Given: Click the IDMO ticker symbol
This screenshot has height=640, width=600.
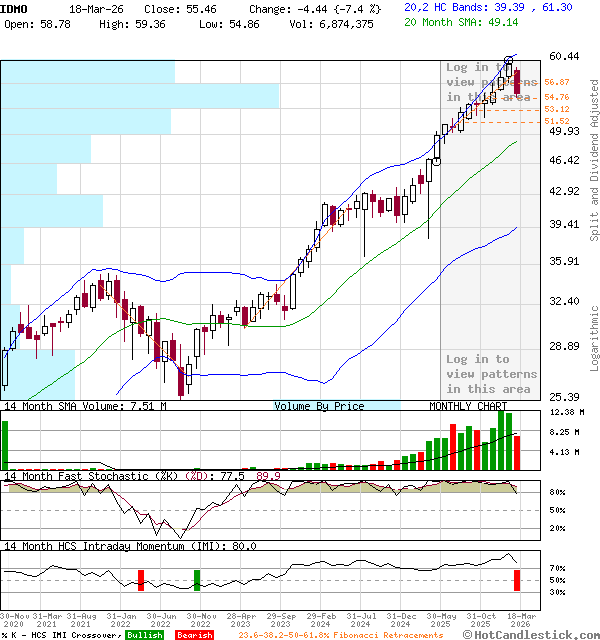Looking at the screenshot, I should 14,8.
